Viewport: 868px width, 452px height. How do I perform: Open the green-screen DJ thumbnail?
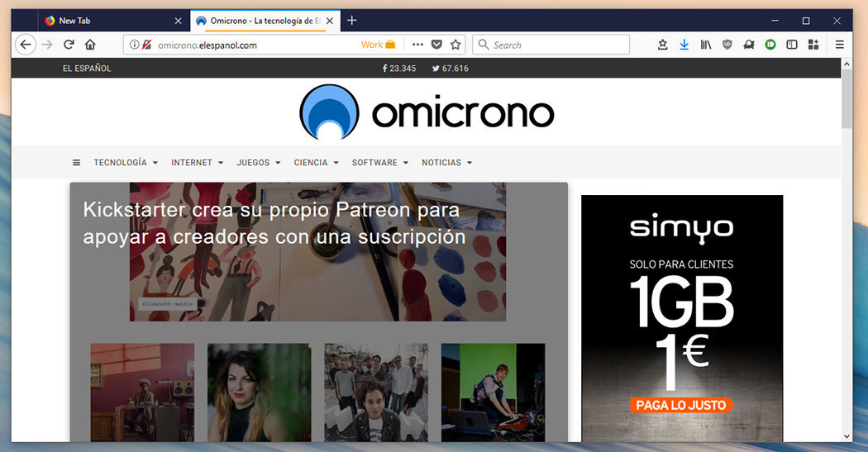pos(493,393)
